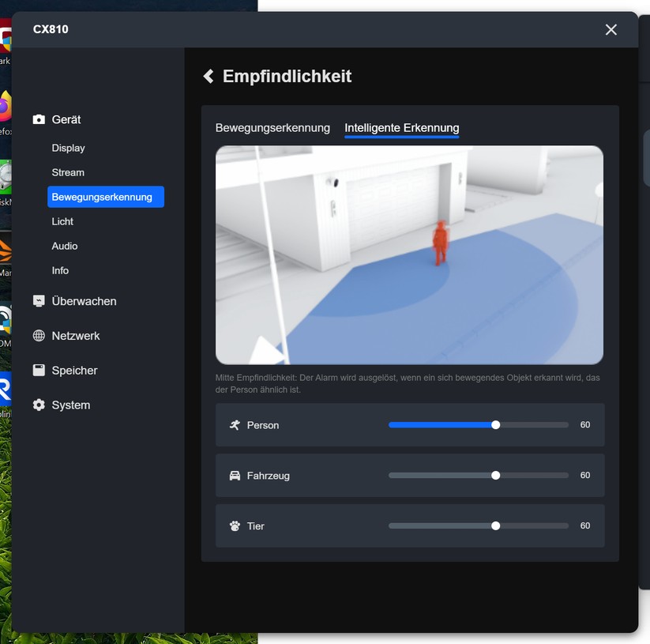Go back using the Empfindlichkeit back arrow
The height and width of the screenshot is (644, 650).
pos(208,76)
